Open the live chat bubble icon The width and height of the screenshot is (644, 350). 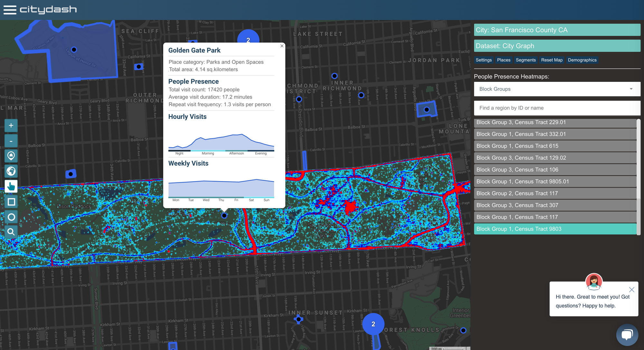pos(627,335)
